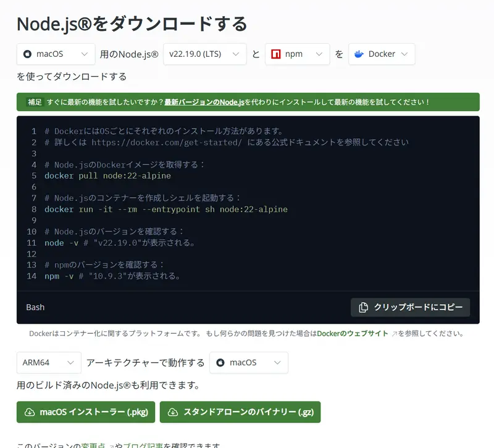Open the v22.19.0 (LTS) version dropdown

point(205,54)
